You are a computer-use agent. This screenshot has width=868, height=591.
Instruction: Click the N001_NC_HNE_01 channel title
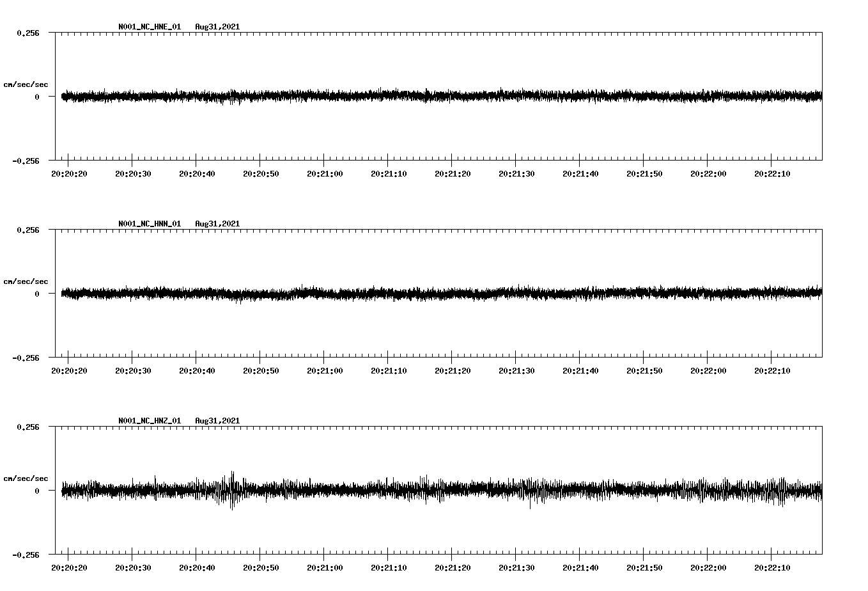(150, 27)
